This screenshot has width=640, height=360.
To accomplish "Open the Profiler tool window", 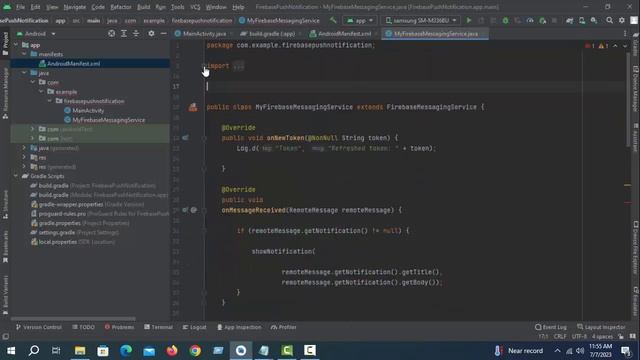I will click(x=283, y=327).
